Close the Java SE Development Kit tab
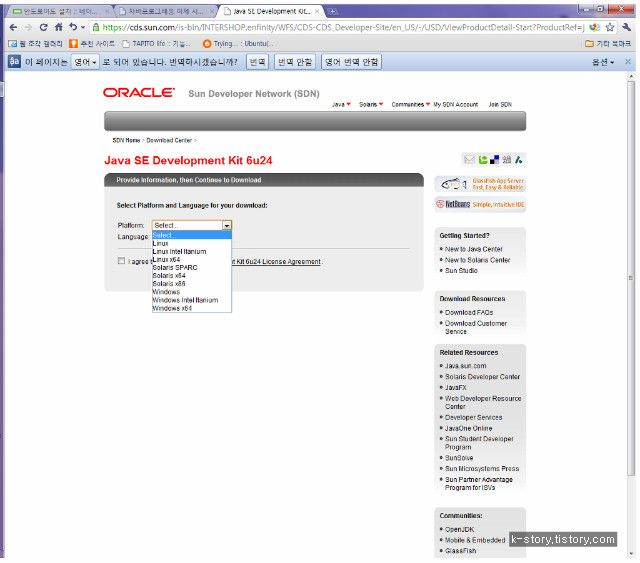Image resolution: width=640 pixels, height=563 pixels. click(317, 11)
